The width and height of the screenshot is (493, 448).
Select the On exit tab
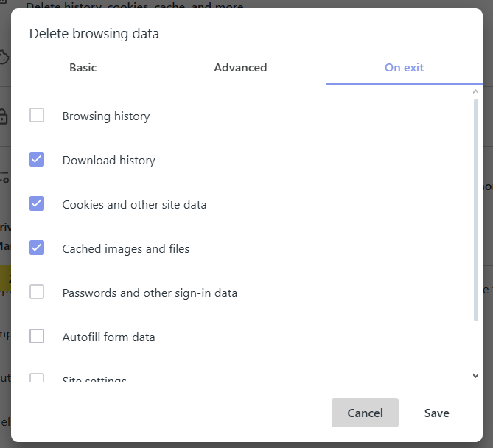click(x=404, y=68)
